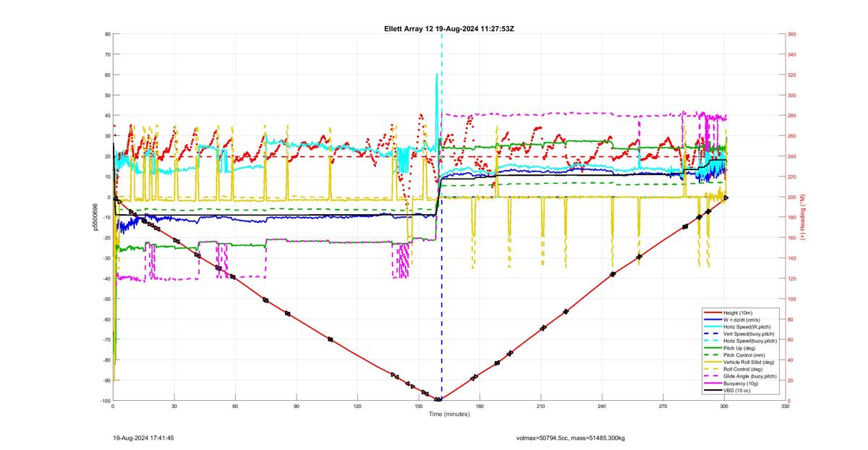
Task: Click the red line sample beside 'Height (10m)'
Action: 712,313
